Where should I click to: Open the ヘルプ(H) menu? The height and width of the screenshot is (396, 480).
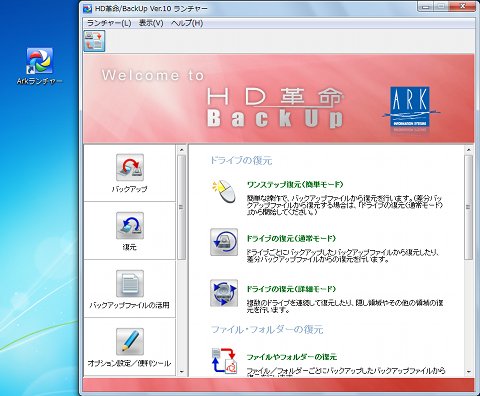187,23
